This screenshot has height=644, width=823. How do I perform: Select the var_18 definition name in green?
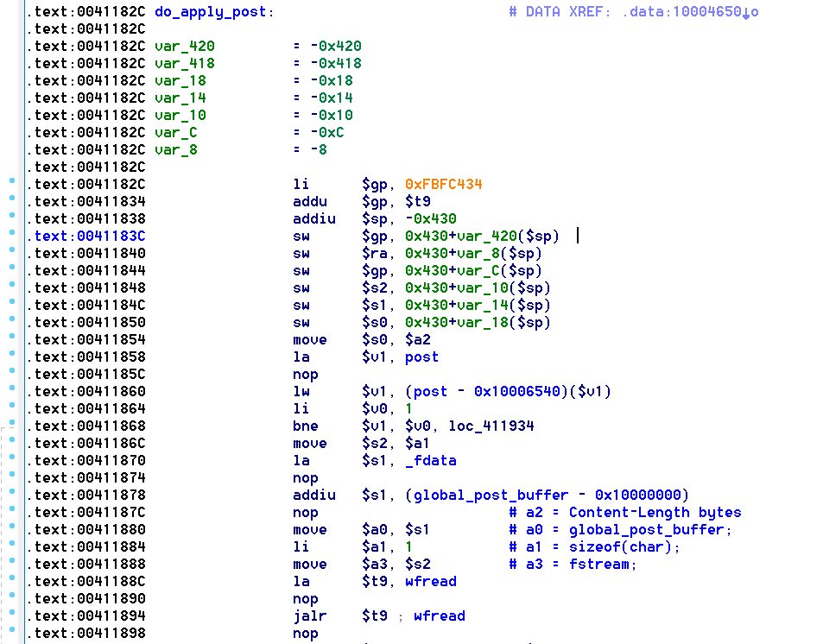(x=180, y=81)
